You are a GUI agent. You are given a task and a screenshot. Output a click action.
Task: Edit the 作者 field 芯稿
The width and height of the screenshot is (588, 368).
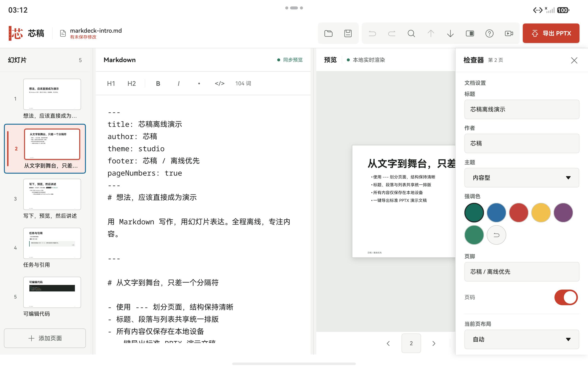(x=522, y=143)
